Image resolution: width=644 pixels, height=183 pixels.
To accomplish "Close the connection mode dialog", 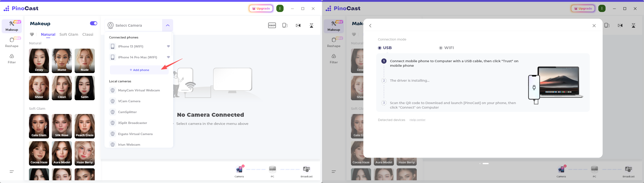I will [x=594, y=26].
